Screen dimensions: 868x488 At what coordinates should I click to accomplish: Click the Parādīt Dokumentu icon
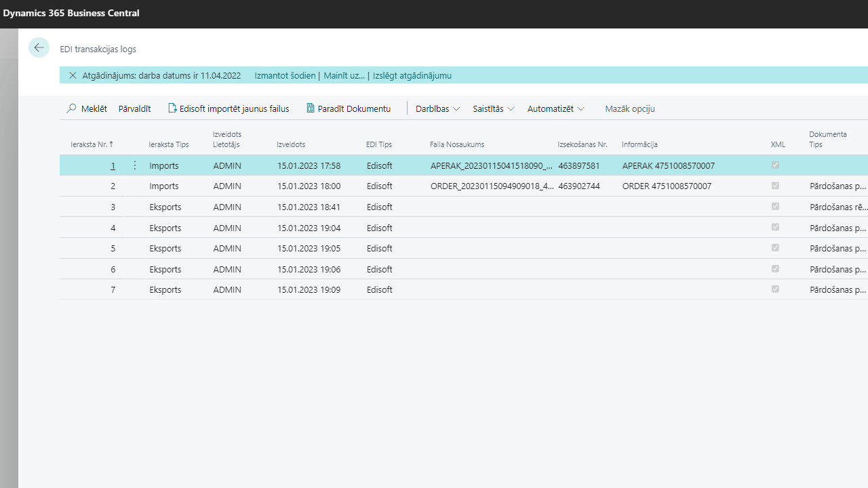pos(311,108)
